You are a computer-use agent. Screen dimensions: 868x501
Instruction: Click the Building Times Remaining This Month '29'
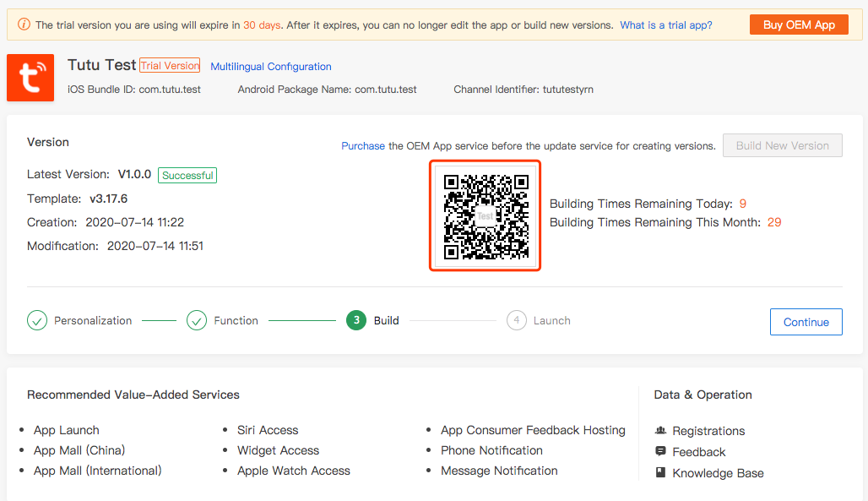click(x=774, y=223)
